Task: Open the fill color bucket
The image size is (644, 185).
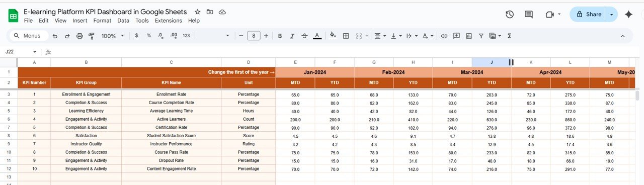Action: [333, 36]
